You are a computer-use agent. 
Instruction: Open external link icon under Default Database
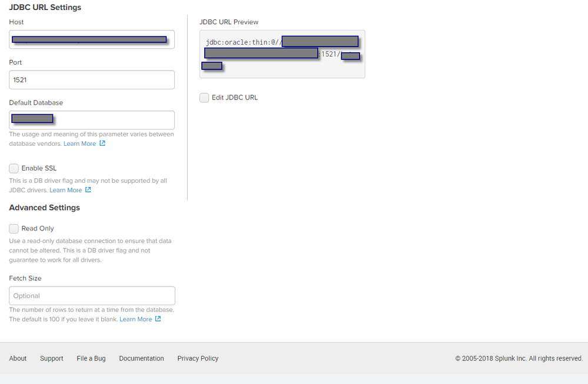click(102, 143)
